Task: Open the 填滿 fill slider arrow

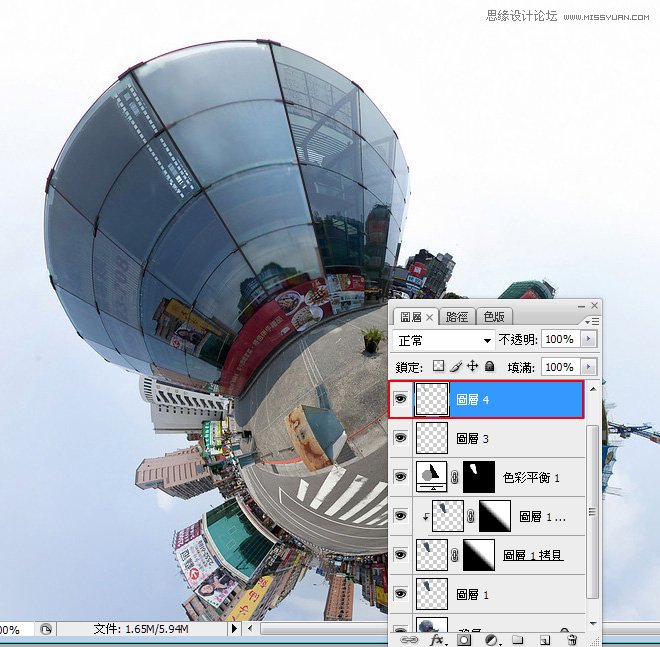Action: click(587, 367)
